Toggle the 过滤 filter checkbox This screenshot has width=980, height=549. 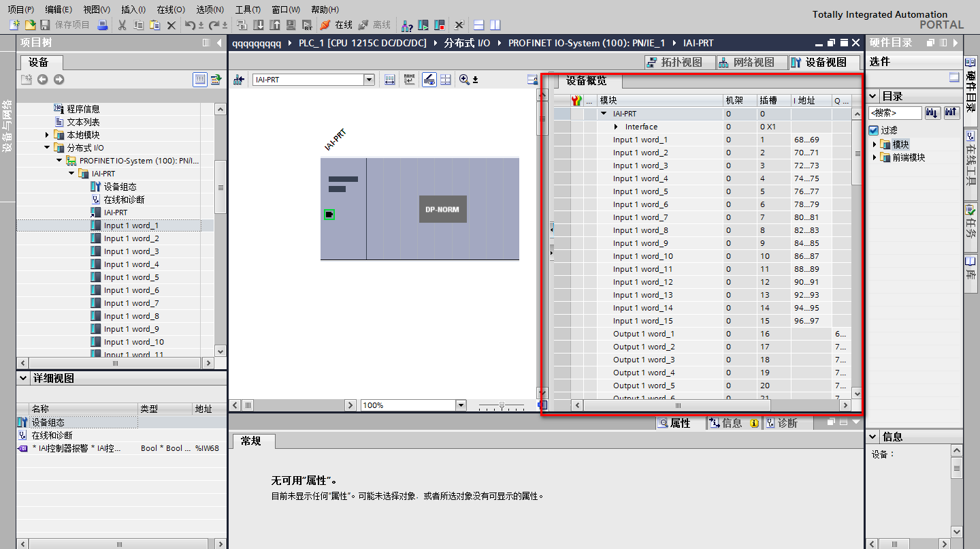(874, 130)
